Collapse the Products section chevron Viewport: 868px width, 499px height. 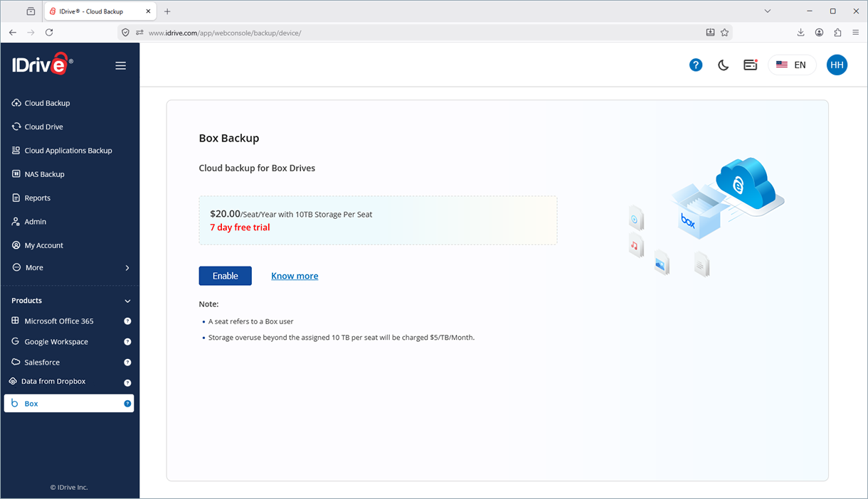(x=127, y=301)
